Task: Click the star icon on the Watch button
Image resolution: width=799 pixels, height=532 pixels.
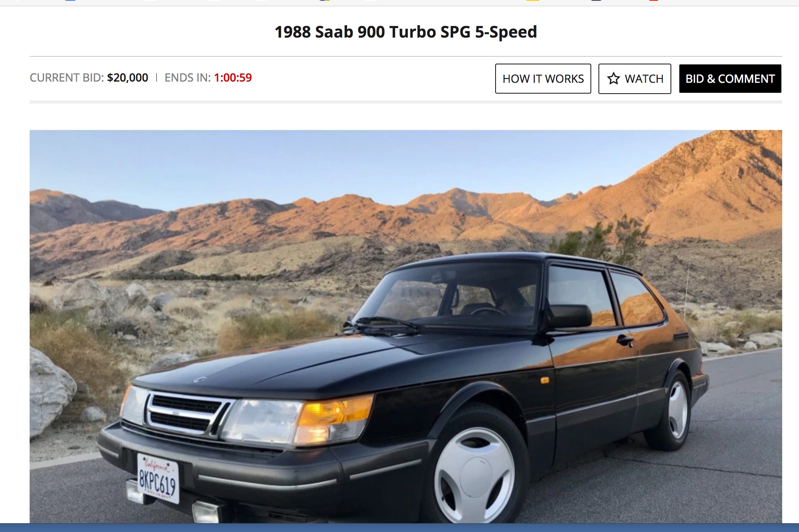Action: 613,78
